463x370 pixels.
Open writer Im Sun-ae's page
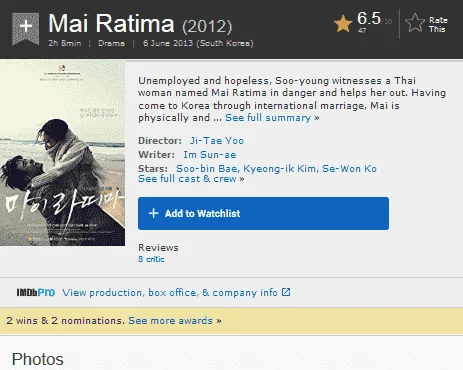click(x=210, y=155)
